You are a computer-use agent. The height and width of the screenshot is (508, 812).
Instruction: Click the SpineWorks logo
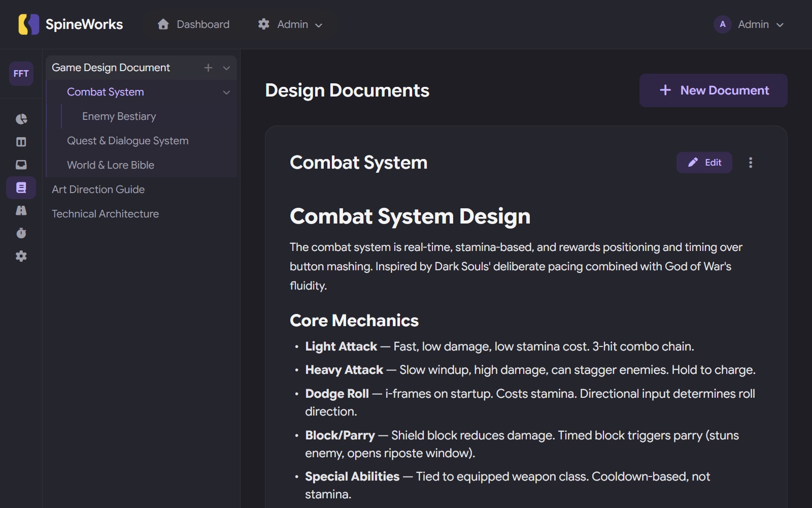tap(71, 24)
